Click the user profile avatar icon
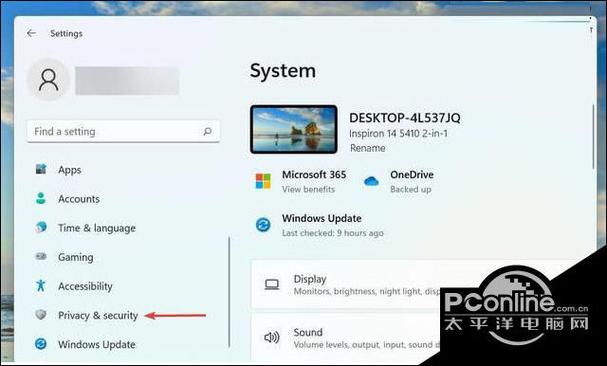 coord(48,80)
